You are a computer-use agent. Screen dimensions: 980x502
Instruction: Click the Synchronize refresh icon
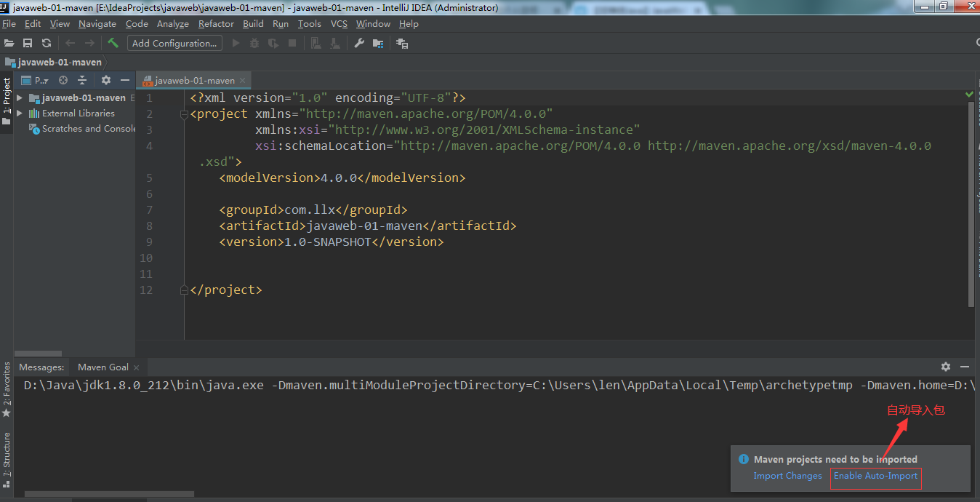47,43
